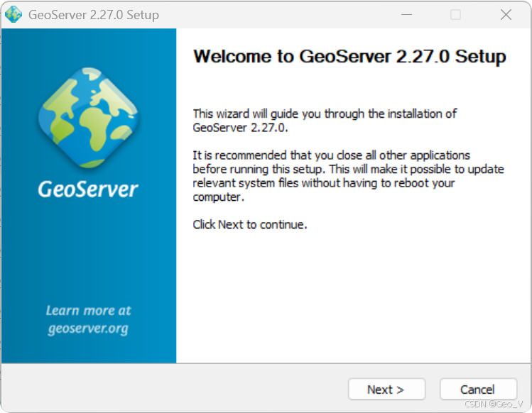This screenshot has width=532, height=413.
Task: Click the "Welcome to GeoServer 2.27.0 Setup" heading
Action: 349,56
